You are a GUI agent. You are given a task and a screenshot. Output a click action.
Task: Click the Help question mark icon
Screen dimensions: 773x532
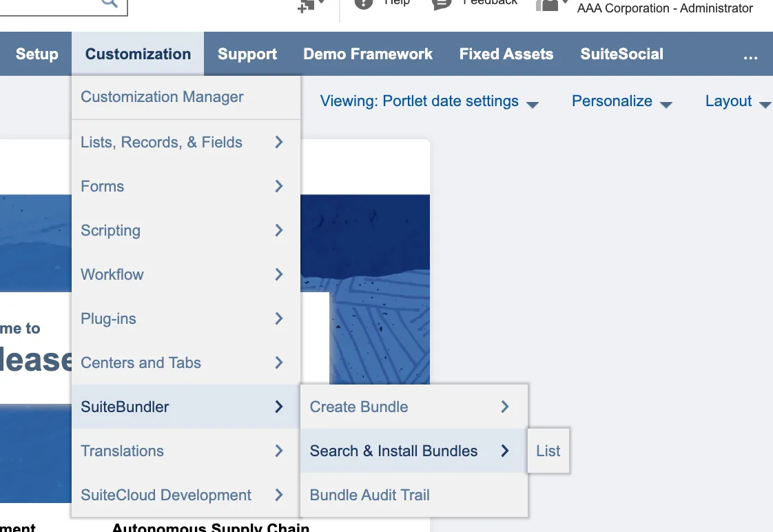[364, 3]
